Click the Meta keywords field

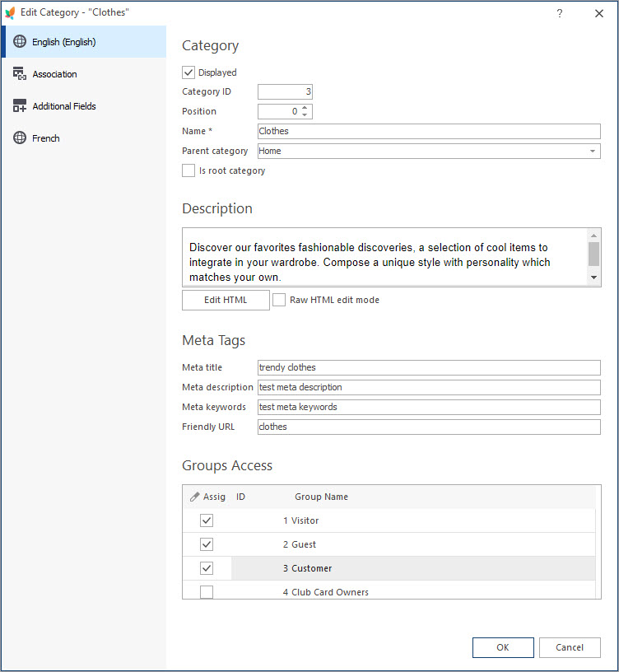click(429, 407)
